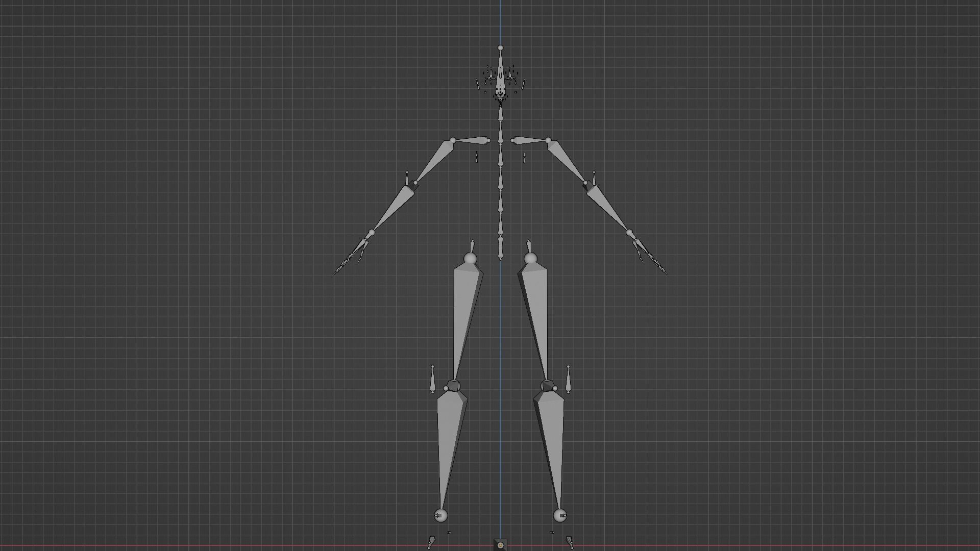Click the screen-left wrist joint sphere
Image resolution: width=980 pixels, height=551 pixels.
pos(371,233)
